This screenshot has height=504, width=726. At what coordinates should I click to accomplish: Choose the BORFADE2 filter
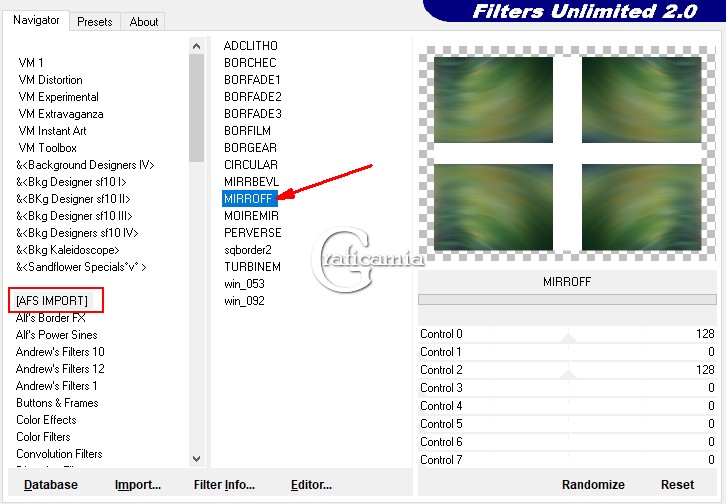click(x=253, y=97)
